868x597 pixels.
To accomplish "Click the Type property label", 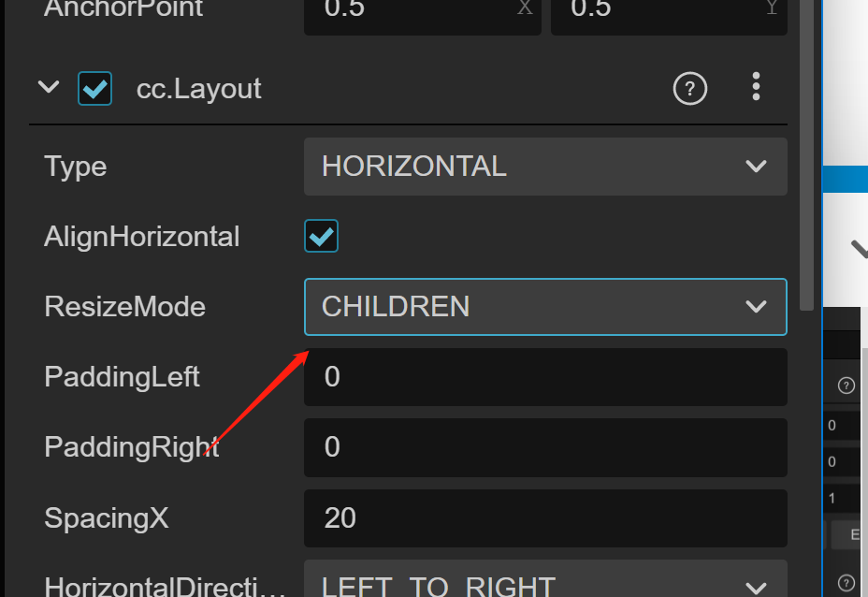I will click(76, 167).
